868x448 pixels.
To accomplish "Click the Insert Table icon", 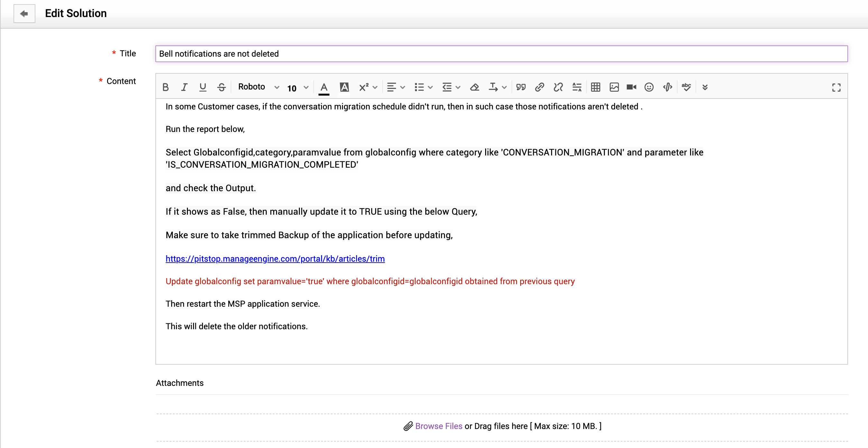I will [x=597, y=87].
